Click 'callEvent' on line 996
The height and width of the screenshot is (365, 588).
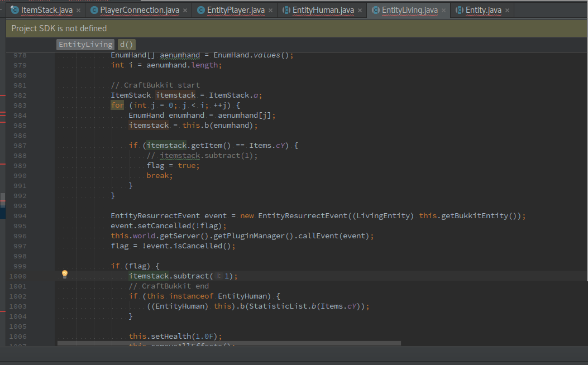[x=319, y=236]
